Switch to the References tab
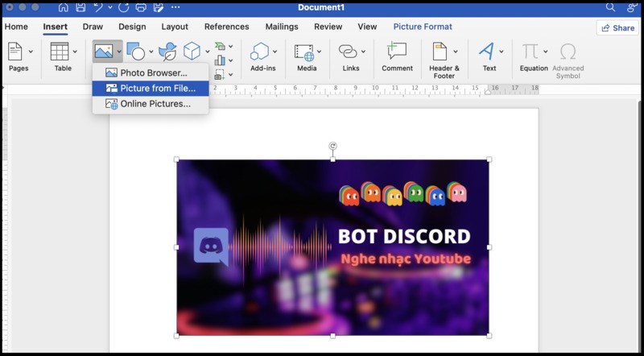The image size is (644, 356). pyautogui.click(x=227, y=27)
